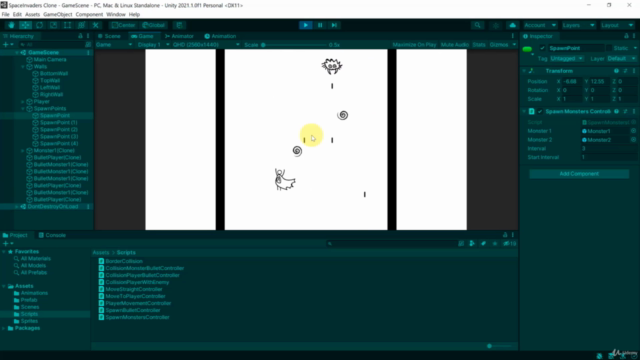Collapse the Walls object in Hierarchy
Viewport: 640px width, 360px height.
(23, 67)
